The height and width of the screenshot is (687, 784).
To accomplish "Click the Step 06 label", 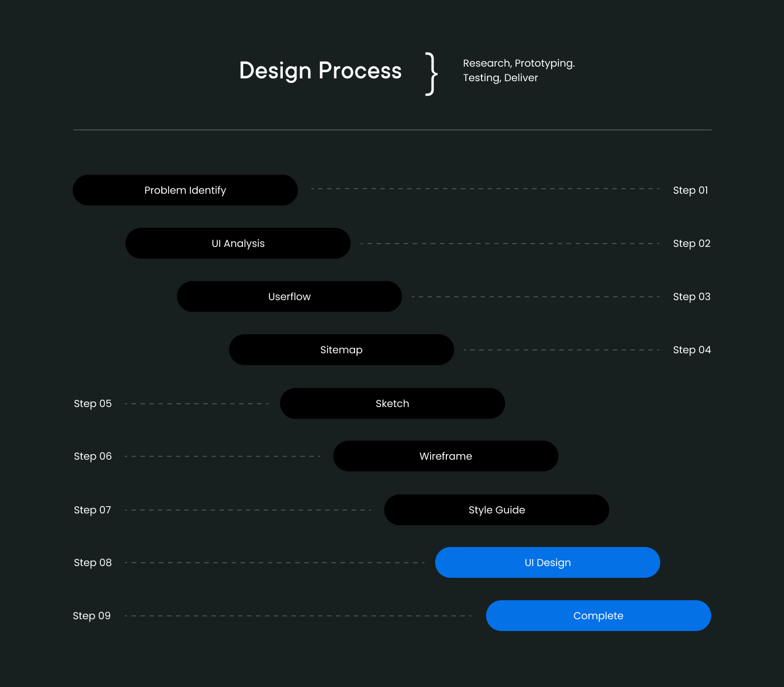I will coord(93,456).
